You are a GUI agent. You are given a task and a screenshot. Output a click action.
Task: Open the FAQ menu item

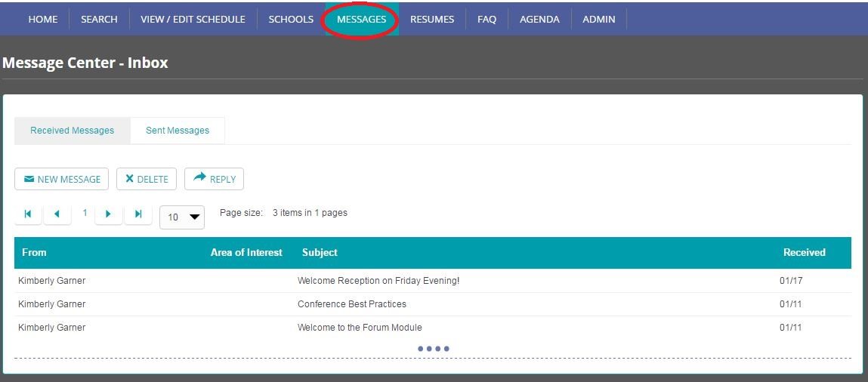(487, 19)
